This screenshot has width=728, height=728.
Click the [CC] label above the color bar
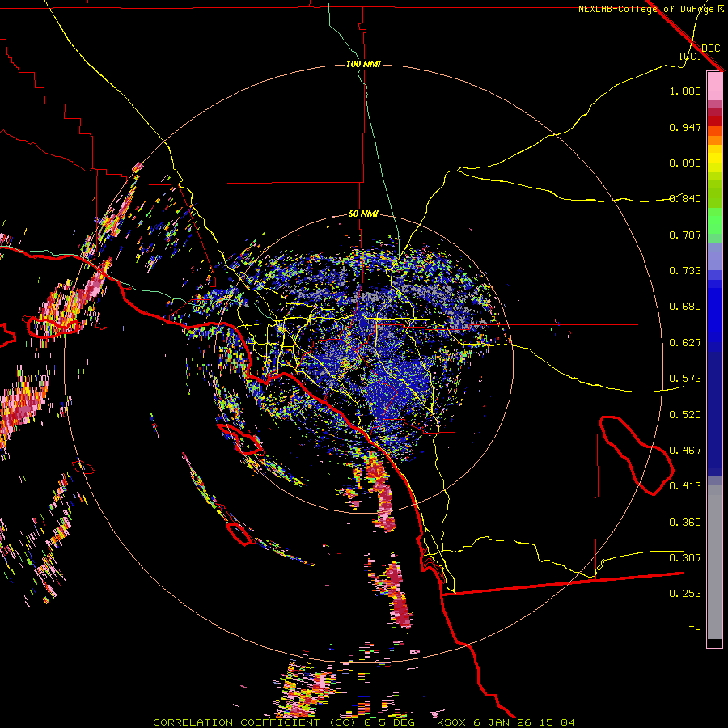pyautogui.click(x=690, y=56)
